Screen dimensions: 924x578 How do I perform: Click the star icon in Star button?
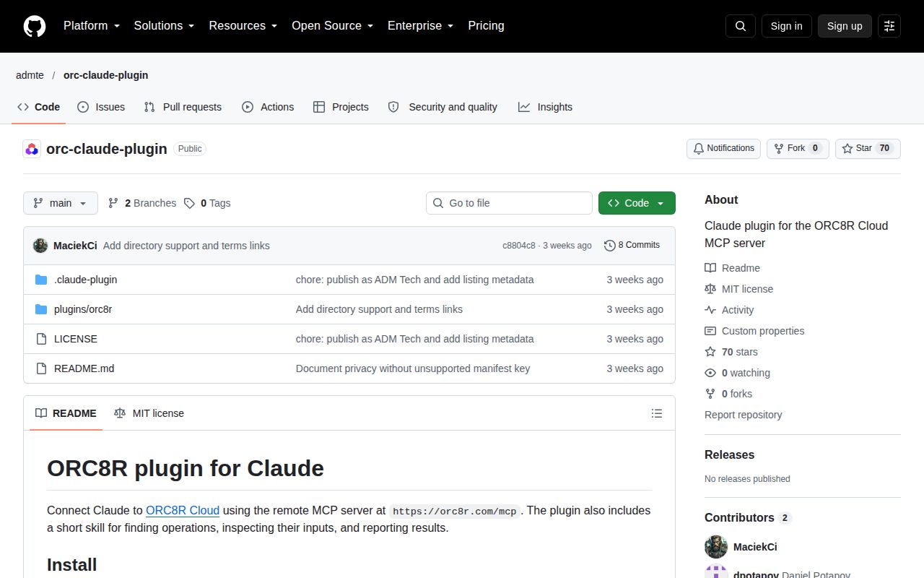pos(847,148)
